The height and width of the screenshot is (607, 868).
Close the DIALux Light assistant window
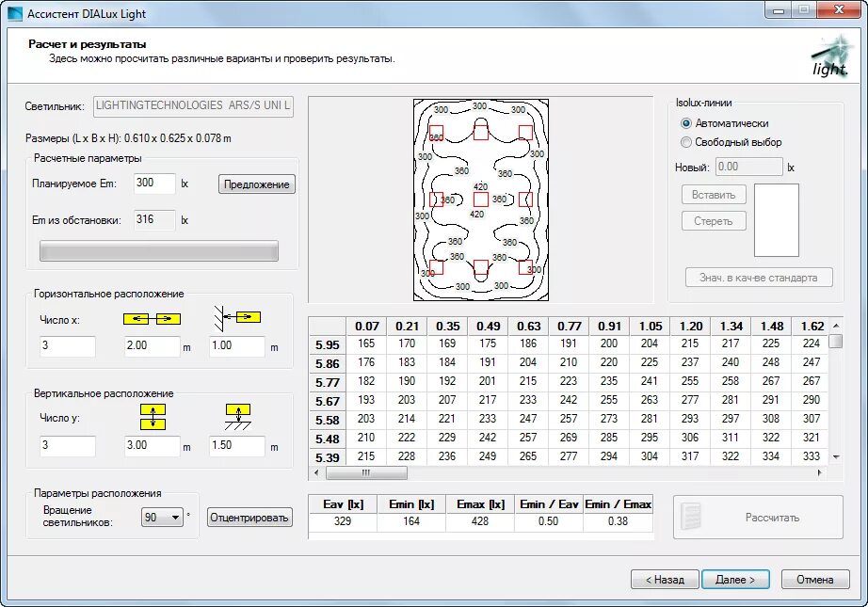[839, 10]
